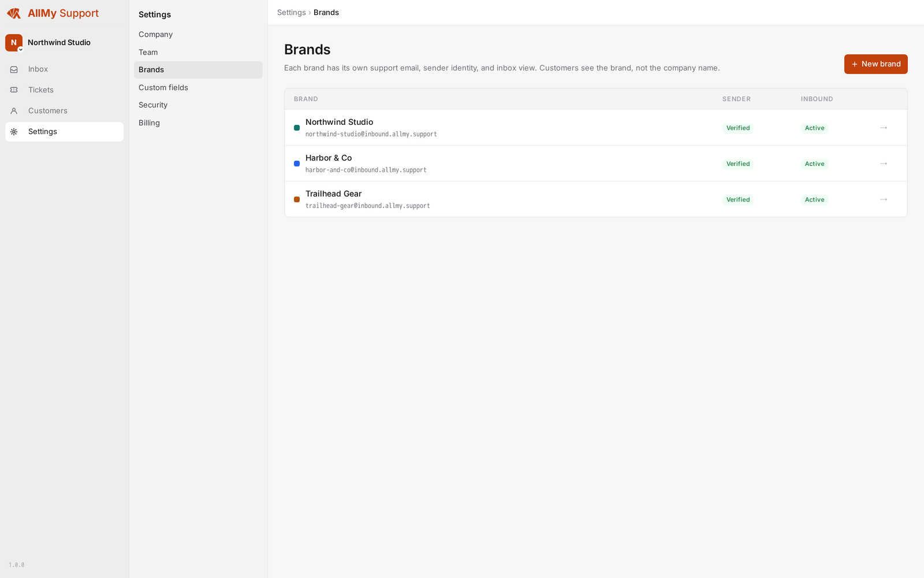
Task: Open Custom fields settings section
Action: [x=198, y=88]
